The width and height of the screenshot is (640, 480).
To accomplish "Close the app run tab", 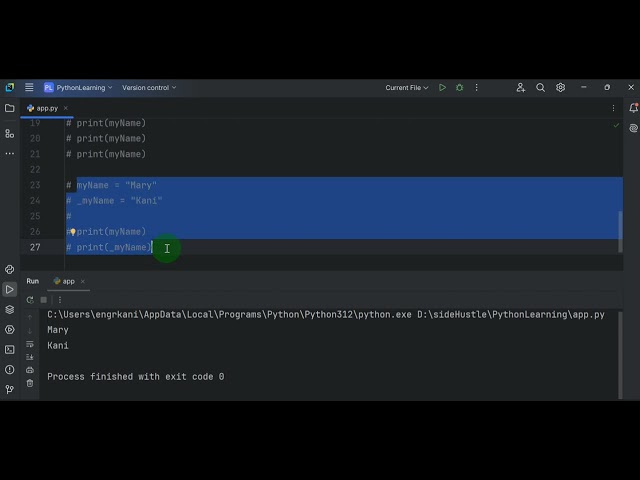I will (83, 281).
